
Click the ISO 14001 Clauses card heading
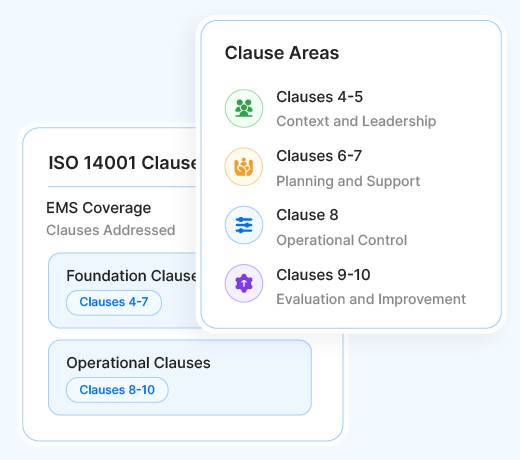tap(123, 163)
